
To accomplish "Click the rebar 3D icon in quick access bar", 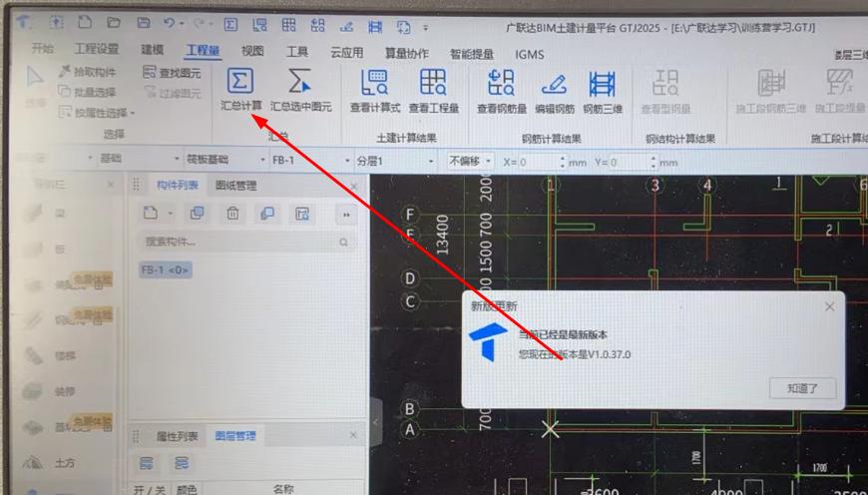I will click(x=375, y=27).
